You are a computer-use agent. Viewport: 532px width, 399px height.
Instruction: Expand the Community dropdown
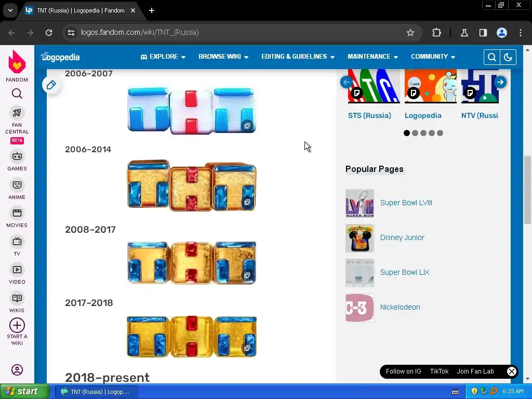click(433, 57)
